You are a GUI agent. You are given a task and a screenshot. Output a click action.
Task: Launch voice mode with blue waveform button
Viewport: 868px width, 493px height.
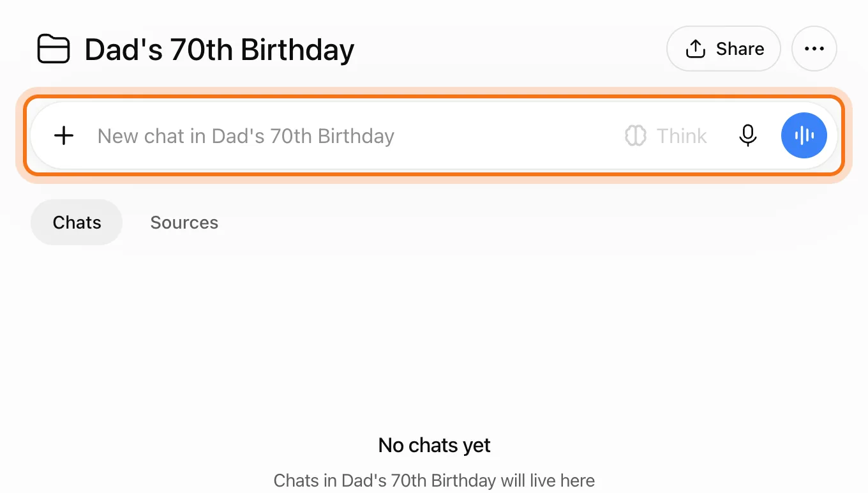(x=804, y=135)
